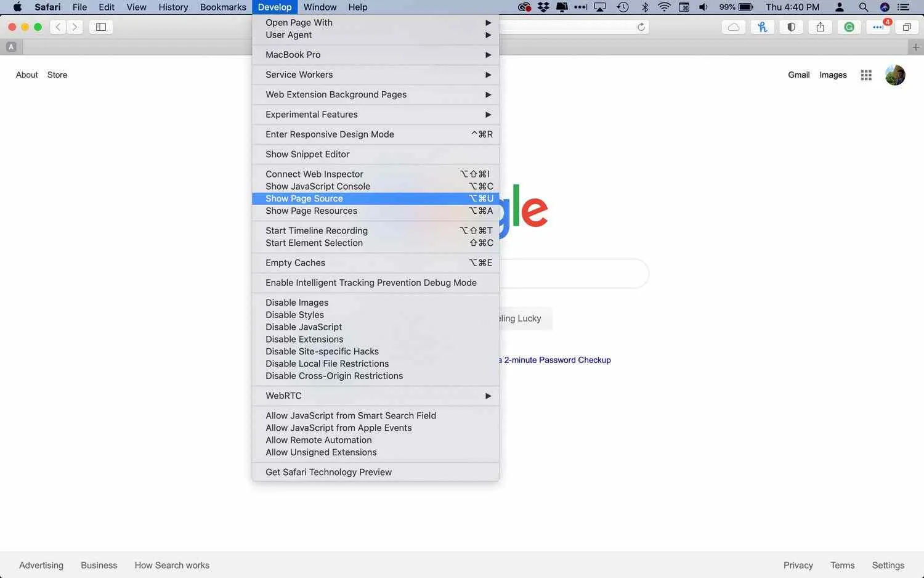This screenshot has width=924, height=578.
Task: Select Show Page Resources
Action: [376, 211]
